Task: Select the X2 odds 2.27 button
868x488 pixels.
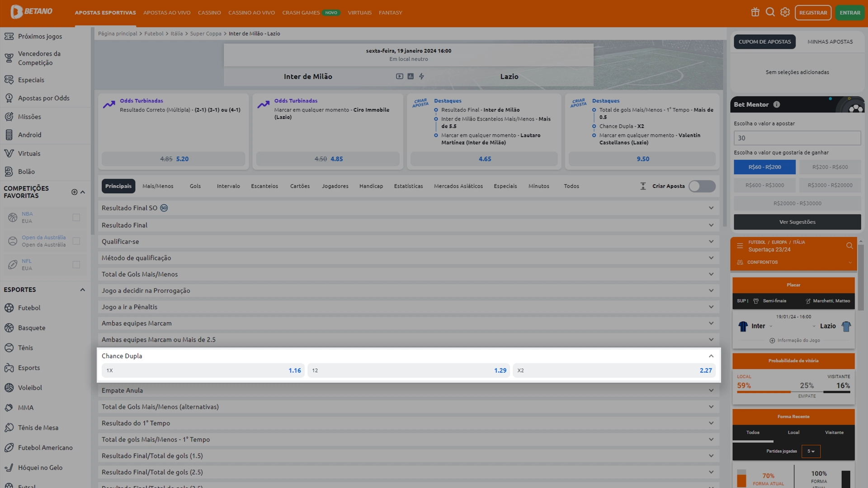Action: 614,371
